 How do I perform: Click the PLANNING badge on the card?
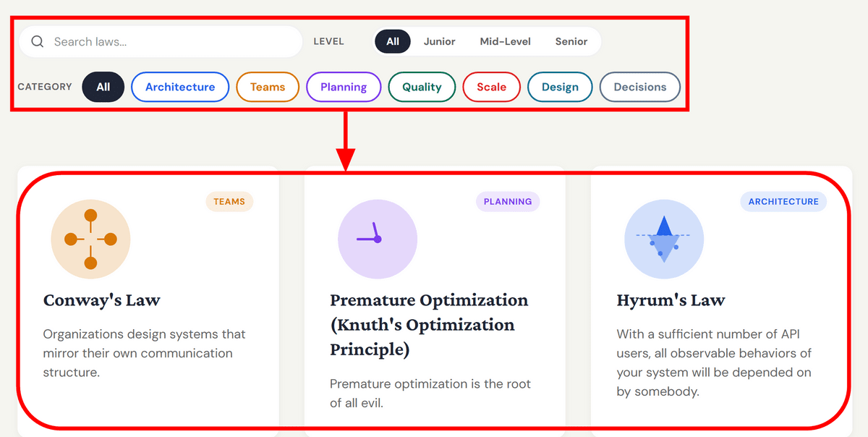[x=508, y=202]
